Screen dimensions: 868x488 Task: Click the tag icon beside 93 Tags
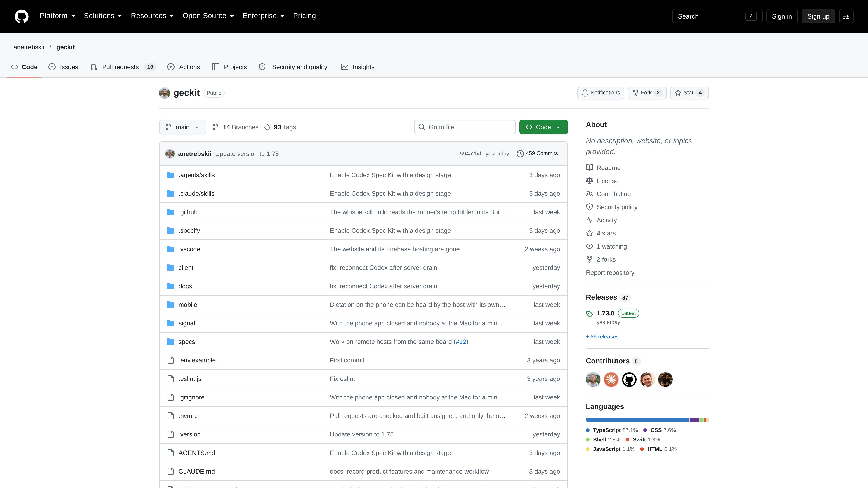pos(267,127)
